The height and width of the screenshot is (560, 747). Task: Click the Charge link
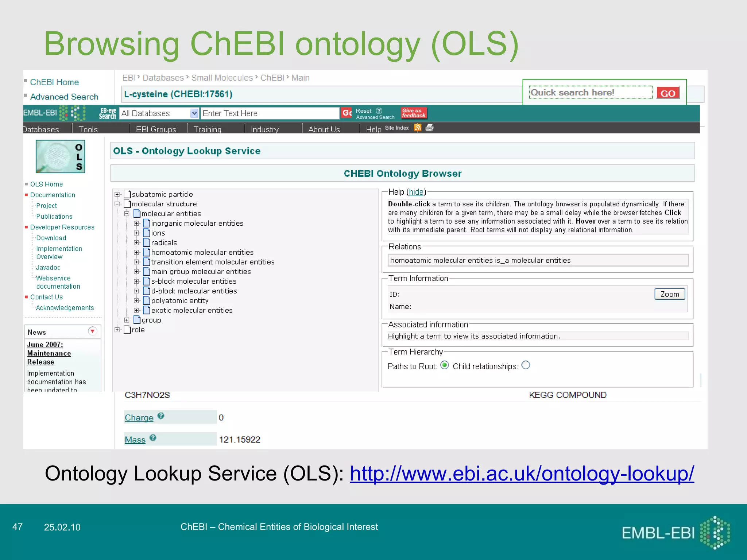tap(139, 418)
